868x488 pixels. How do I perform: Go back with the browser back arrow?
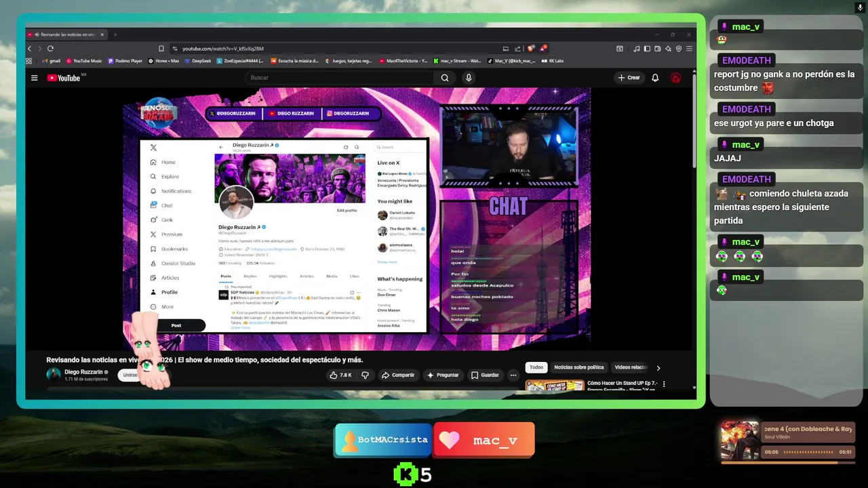29,49
